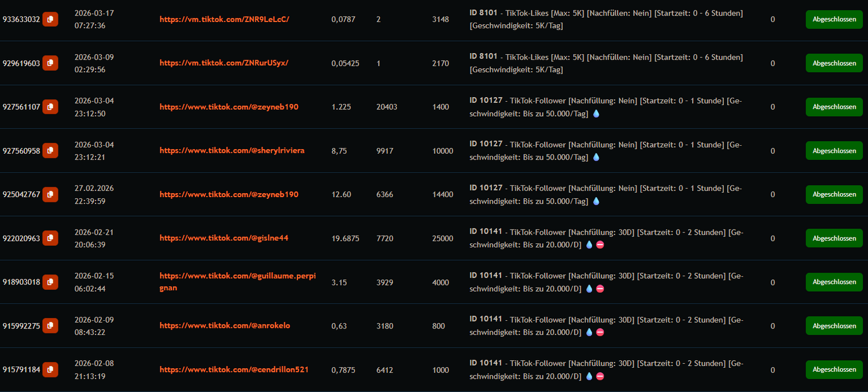Screen dimensions: 868x392
Task: Copy order ID 927561107
Action: pos(50,107)
